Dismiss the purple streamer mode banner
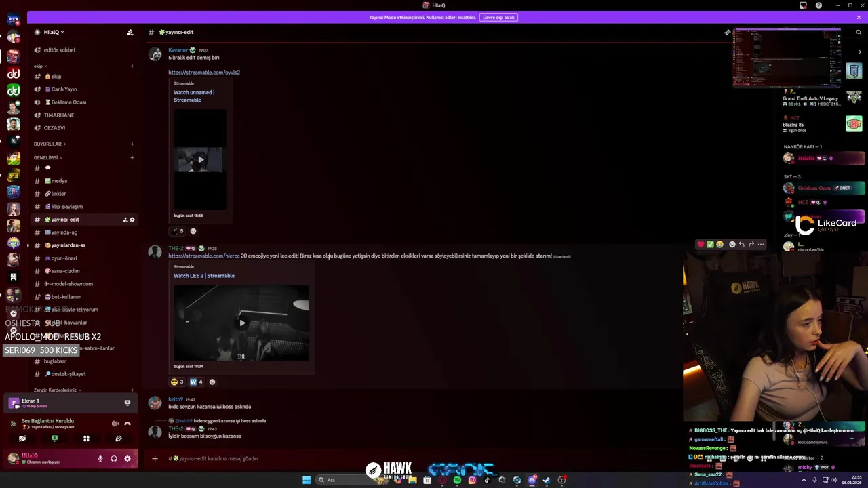This screenshot has width=868, height=488. pyautogui.click(x=859, y=17)
